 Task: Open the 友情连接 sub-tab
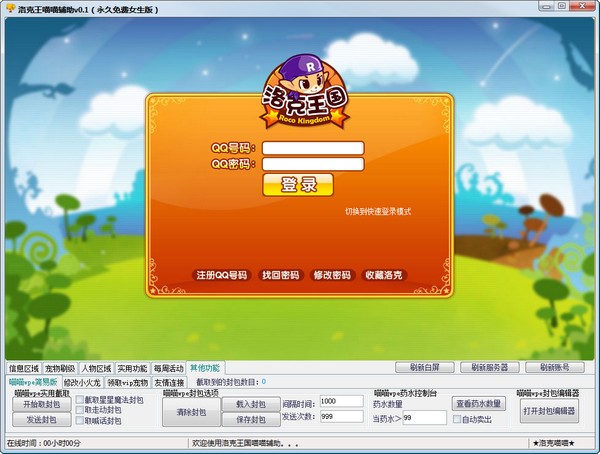point(169,382)
